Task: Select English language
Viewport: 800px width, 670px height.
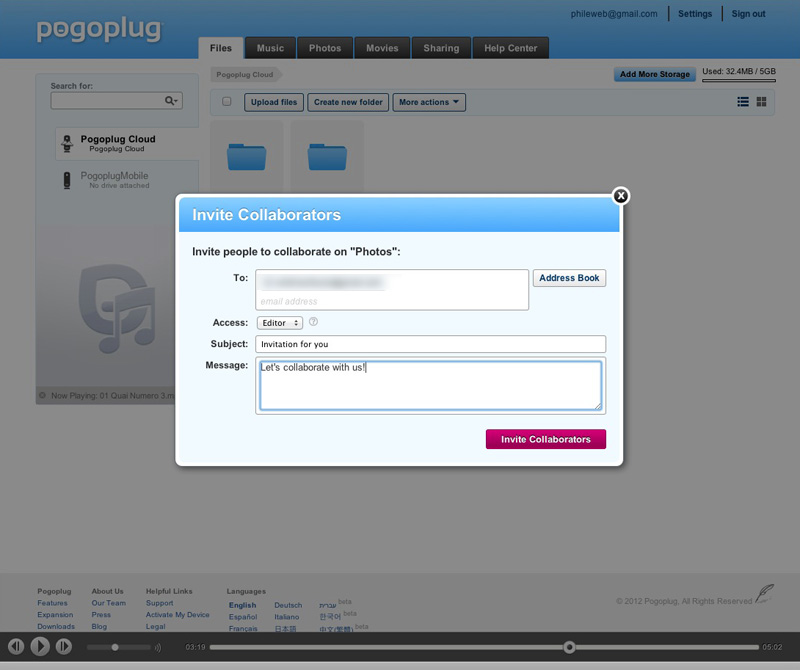Action: pyautogui.click(x=242, y=605)
